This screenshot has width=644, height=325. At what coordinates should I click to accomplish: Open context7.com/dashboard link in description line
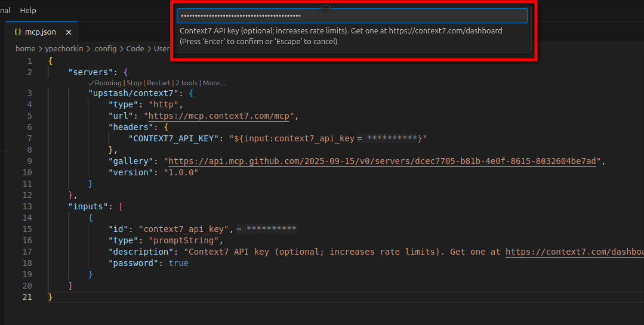tap(574, 252)
